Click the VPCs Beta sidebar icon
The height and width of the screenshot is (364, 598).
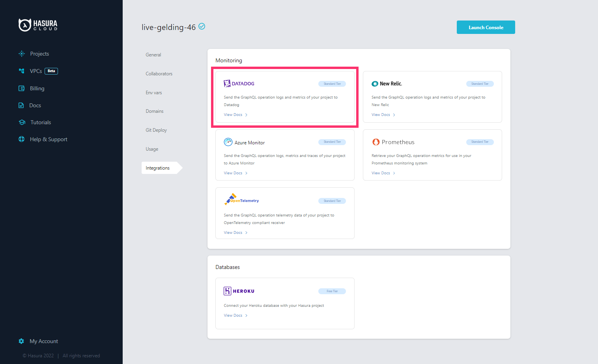[21, 71]
